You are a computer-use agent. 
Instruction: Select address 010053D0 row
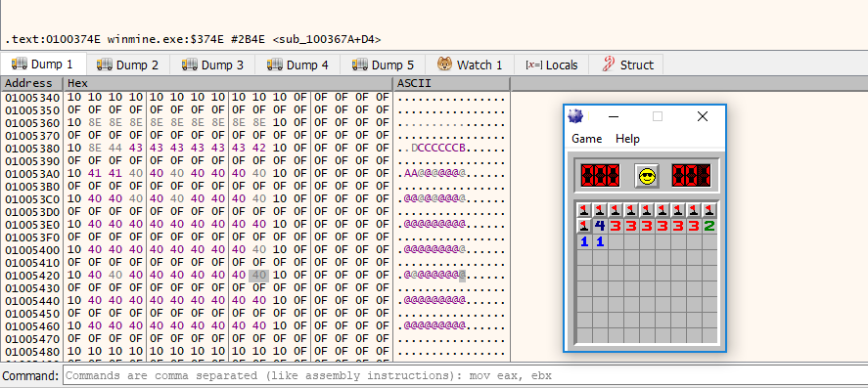255,212
